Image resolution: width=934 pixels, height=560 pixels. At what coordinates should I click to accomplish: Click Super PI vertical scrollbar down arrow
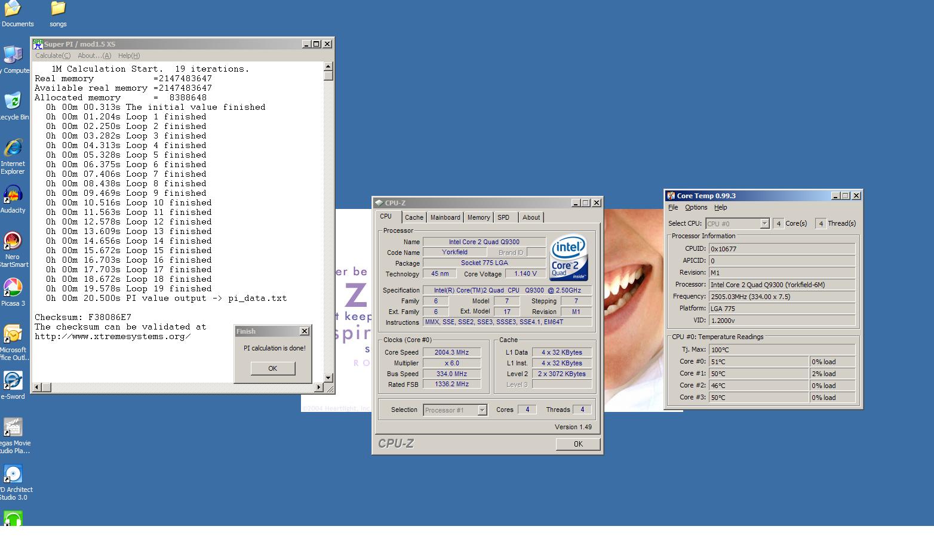pos(328,377)
